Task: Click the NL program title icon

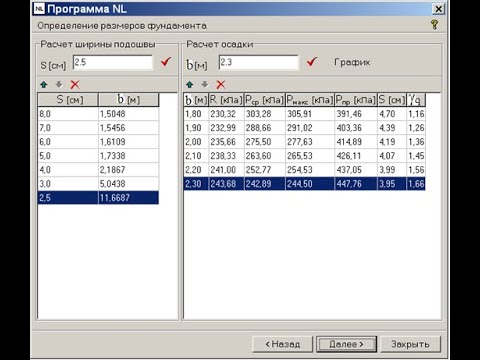Action: 39,9
